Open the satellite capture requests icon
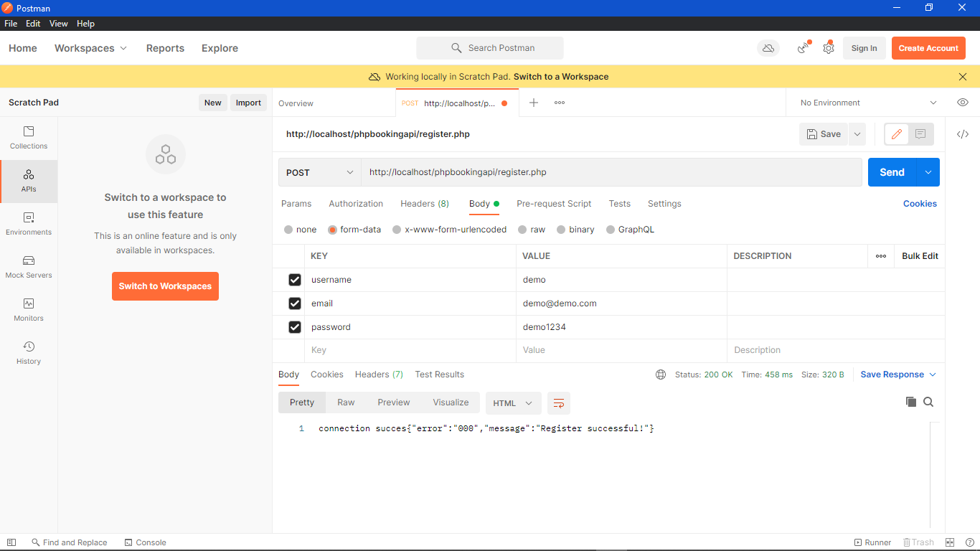The width and height of the screenshot is (980, 551). [x=804, y=48]
